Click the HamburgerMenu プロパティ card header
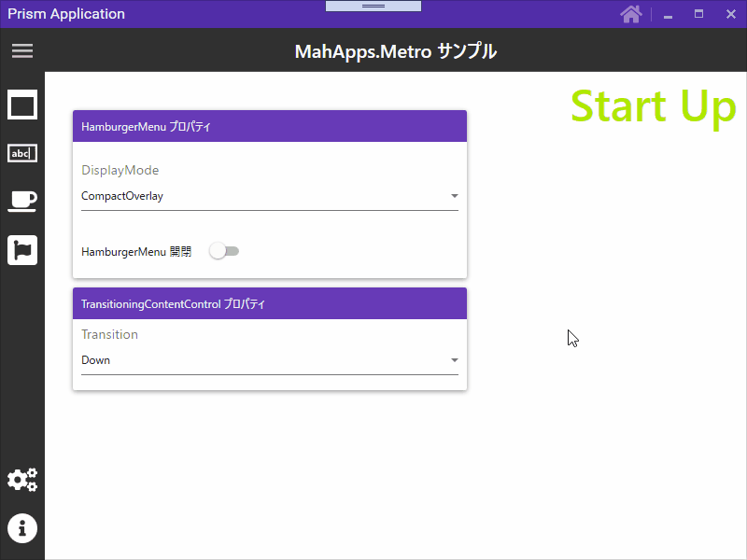This screenshot has width=747, height=560. (270, 126)
